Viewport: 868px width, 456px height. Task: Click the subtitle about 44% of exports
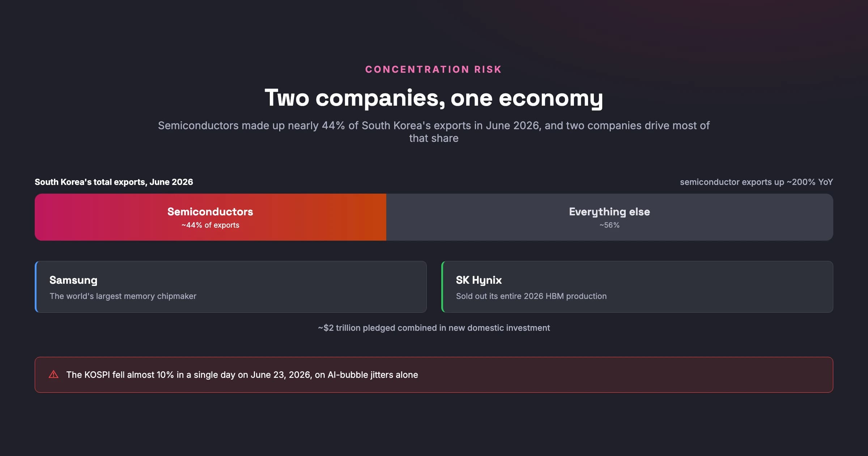click(434, 132)
